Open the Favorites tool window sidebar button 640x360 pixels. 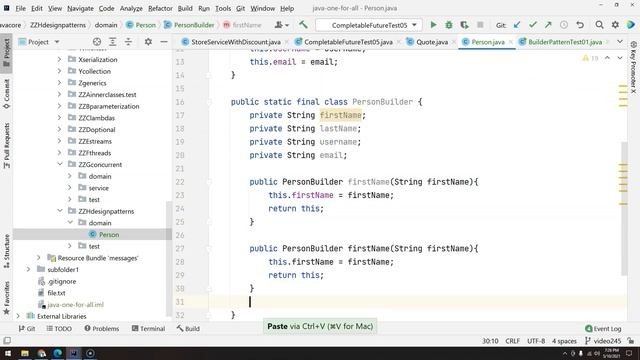(7, 298)
